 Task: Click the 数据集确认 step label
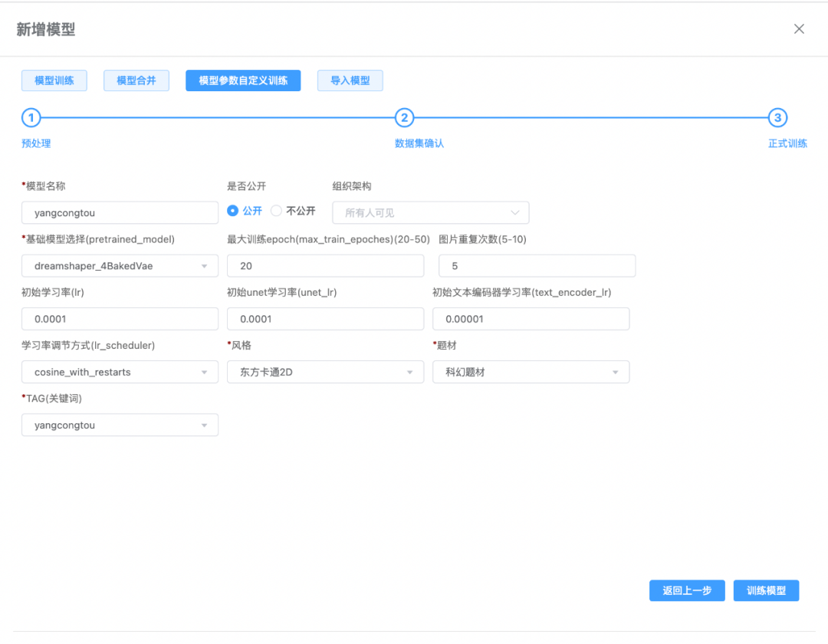[x=419, y=143]
